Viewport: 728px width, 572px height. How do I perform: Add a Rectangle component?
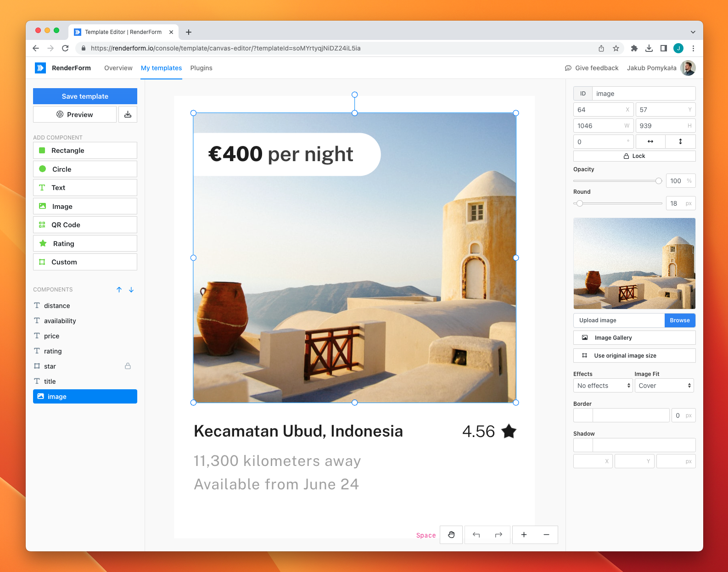[x=85, y=151]
